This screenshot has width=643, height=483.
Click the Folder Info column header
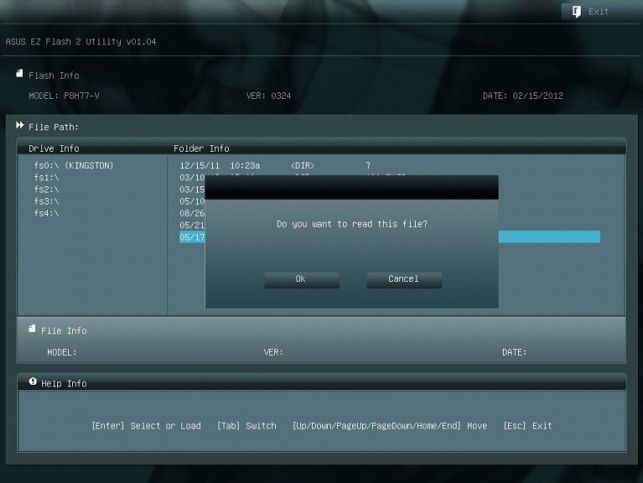pyautogui.click(x=201, y=148)
